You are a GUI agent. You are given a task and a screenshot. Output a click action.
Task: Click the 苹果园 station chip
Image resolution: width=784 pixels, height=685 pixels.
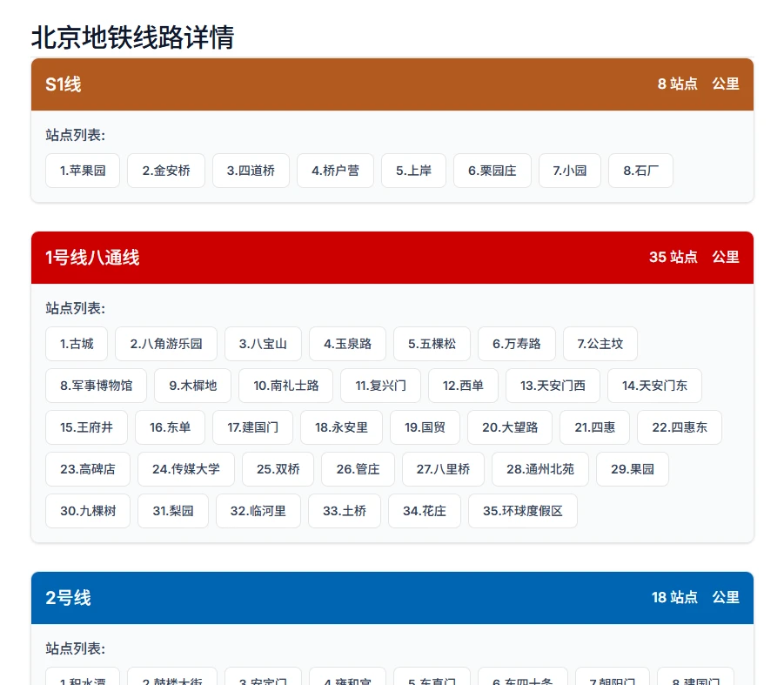83,171
